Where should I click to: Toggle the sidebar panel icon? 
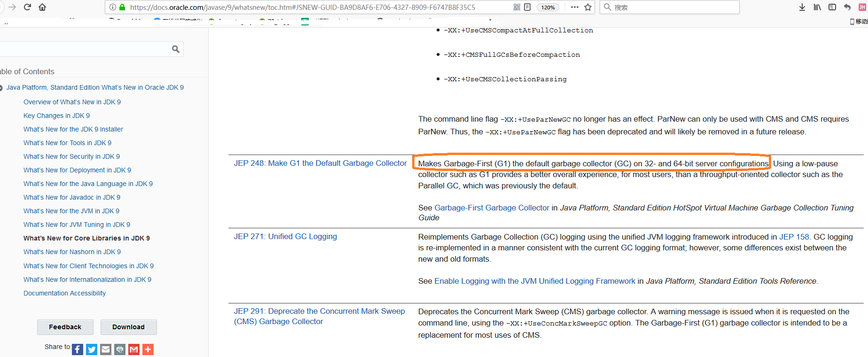coord(832,7)
